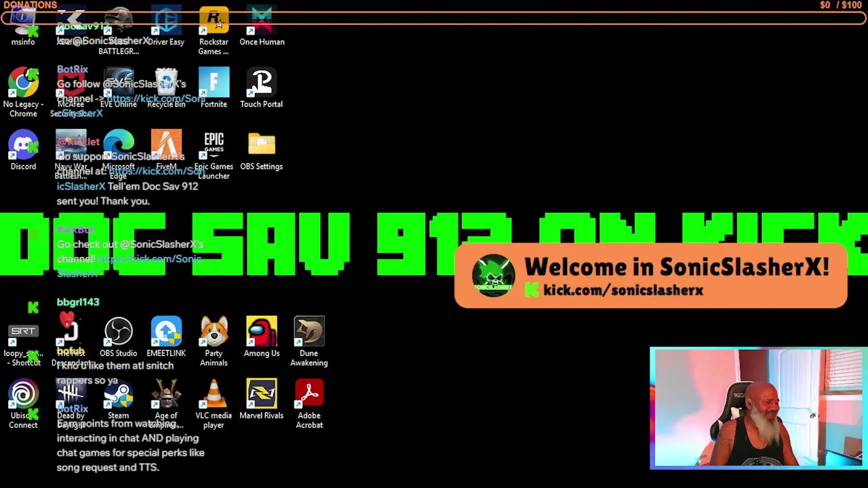Open VLC media player icon
The width and height of the screenshot is (868, 488).
point(214,405)
